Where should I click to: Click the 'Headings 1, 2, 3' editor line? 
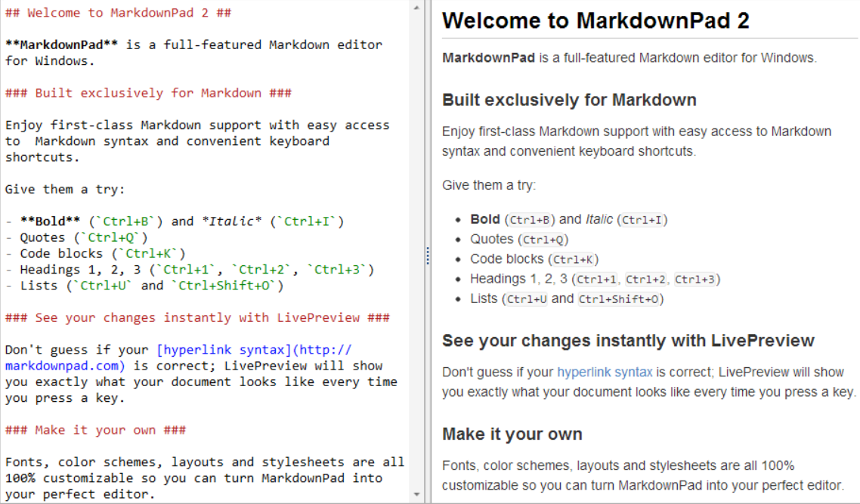point(190,269)
